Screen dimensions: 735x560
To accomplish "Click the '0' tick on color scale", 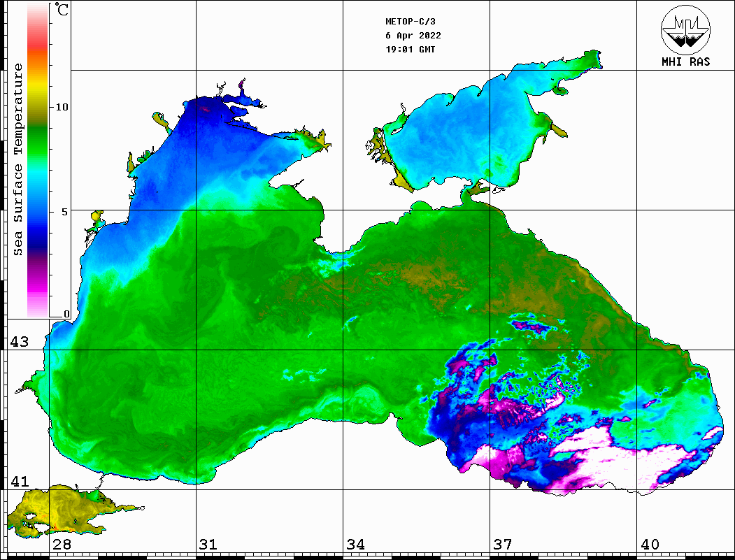I will click(x=66, y=314).
